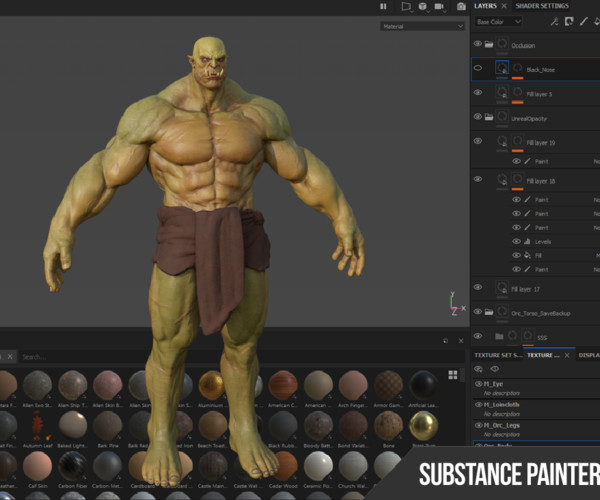Click the show all texture sets eye icon
600x500 pixels.
494,369
